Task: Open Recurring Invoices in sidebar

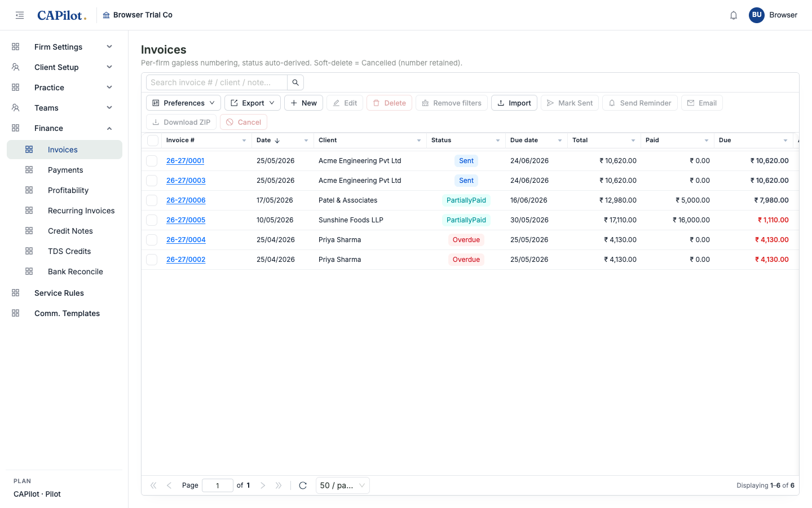Action: tap(64, 211)
